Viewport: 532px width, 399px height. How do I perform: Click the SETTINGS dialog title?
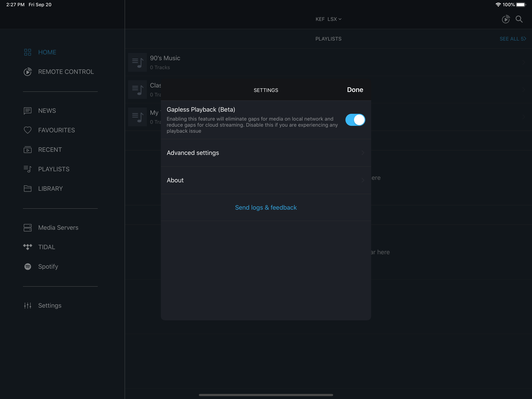pyautogui.click(x=266, y=90)
